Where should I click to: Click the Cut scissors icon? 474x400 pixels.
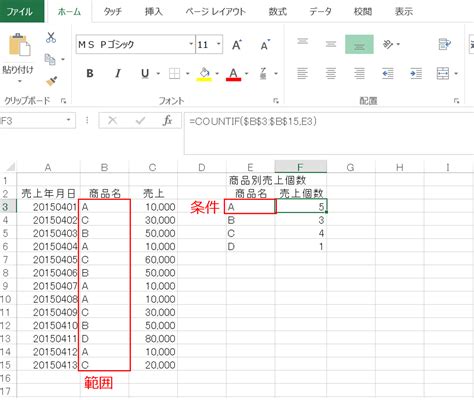[51, 38]
